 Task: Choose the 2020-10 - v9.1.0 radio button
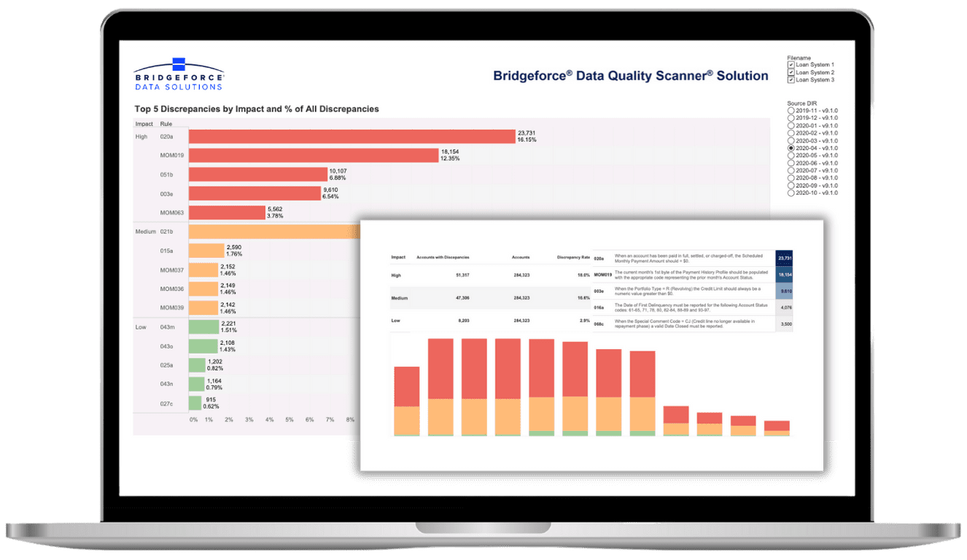[x=791, y=193]
